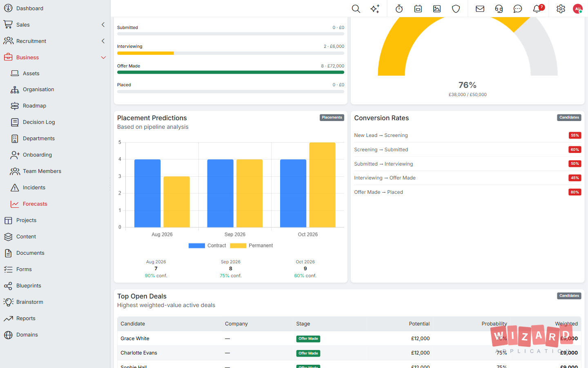
Task: Click Screening → Submitted conversion row
Action: pyautogui.click(x=468, y=150)
